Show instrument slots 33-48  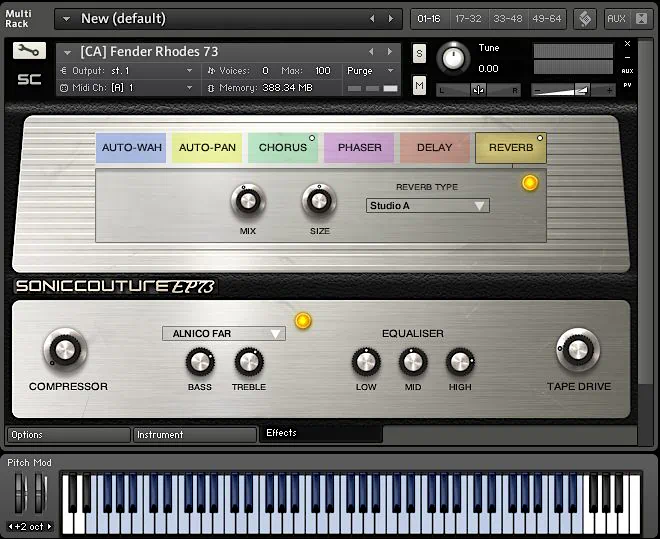point(508,19)
